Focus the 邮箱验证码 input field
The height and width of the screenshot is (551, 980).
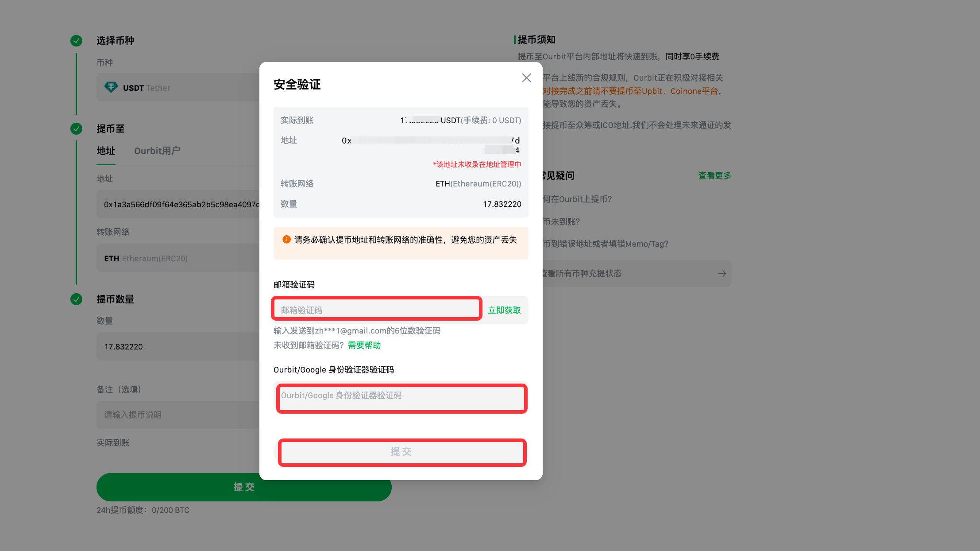point(376,310)
